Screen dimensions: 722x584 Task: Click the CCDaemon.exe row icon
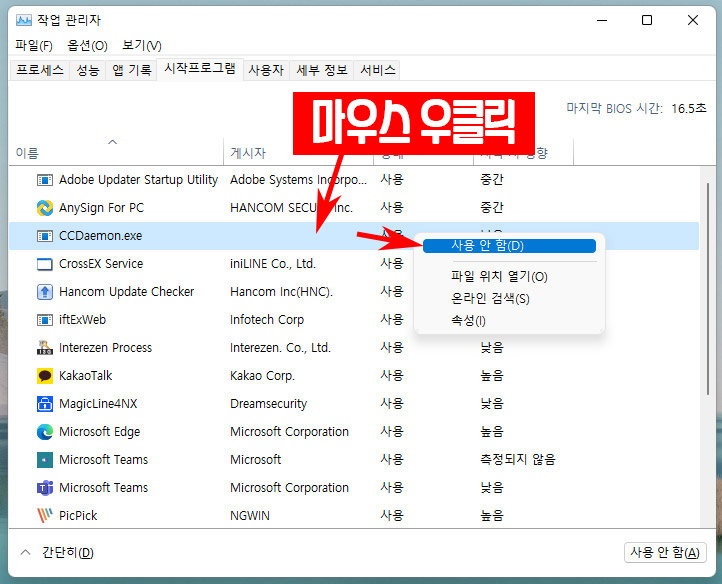point(45,236)
